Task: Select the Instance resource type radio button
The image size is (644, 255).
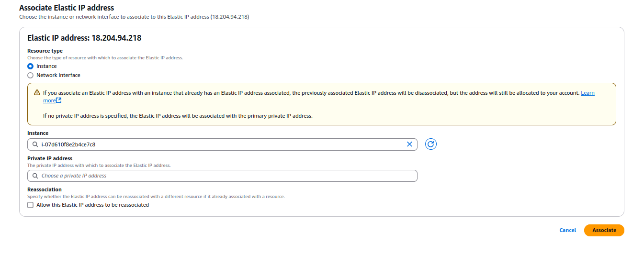Action: pyautogui.click(x=31, y=67)
